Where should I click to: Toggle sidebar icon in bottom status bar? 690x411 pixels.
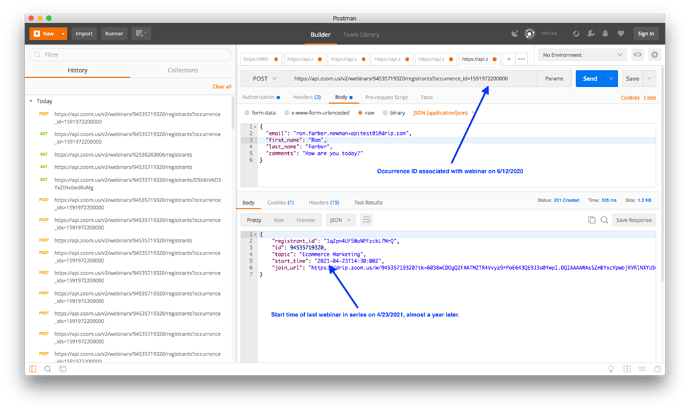[x=33, y=369]
